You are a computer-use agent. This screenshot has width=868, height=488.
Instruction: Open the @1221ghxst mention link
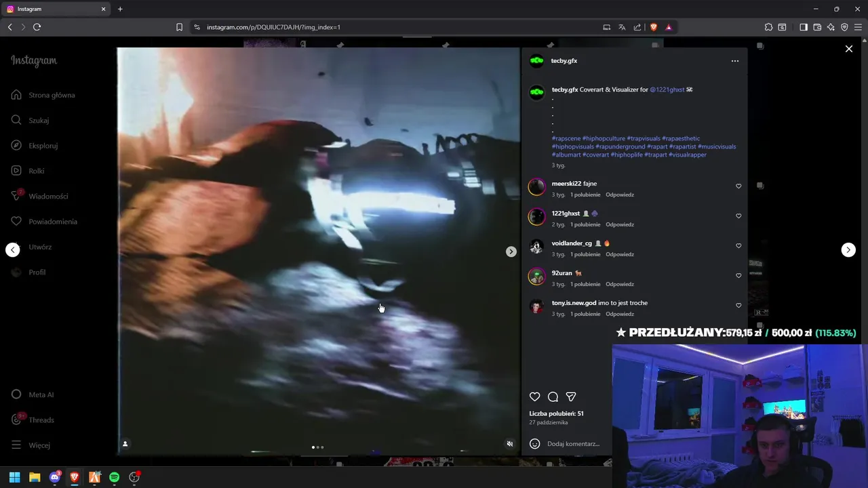click(667, 89)
